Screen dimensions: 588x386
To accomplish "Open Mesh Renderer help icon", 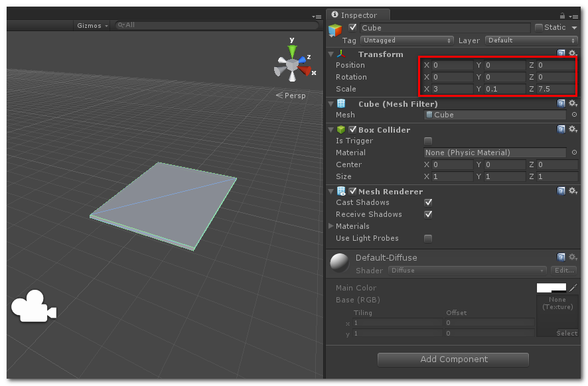I will point(561,191).
